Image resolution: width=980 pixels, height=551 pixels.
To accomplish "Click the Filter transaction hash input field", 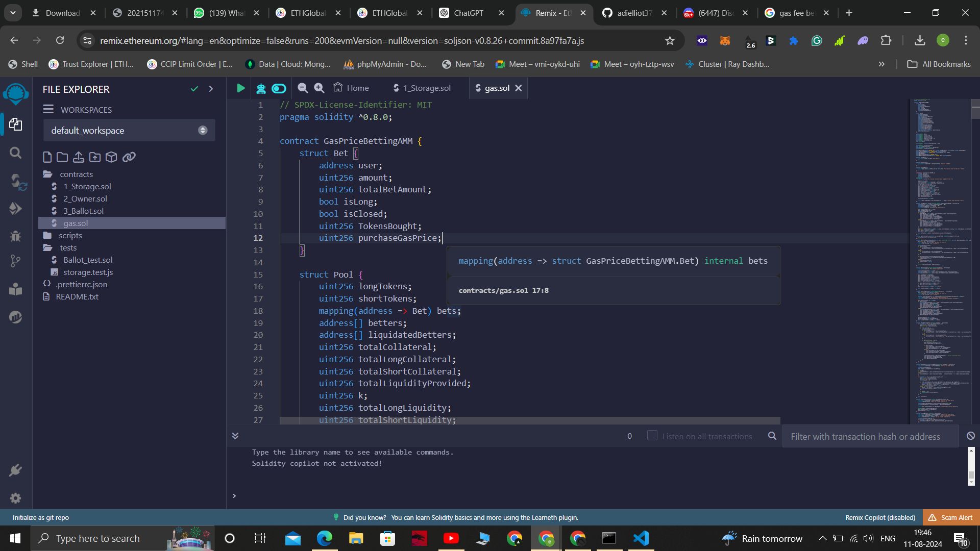I will [x=871, y=436].
